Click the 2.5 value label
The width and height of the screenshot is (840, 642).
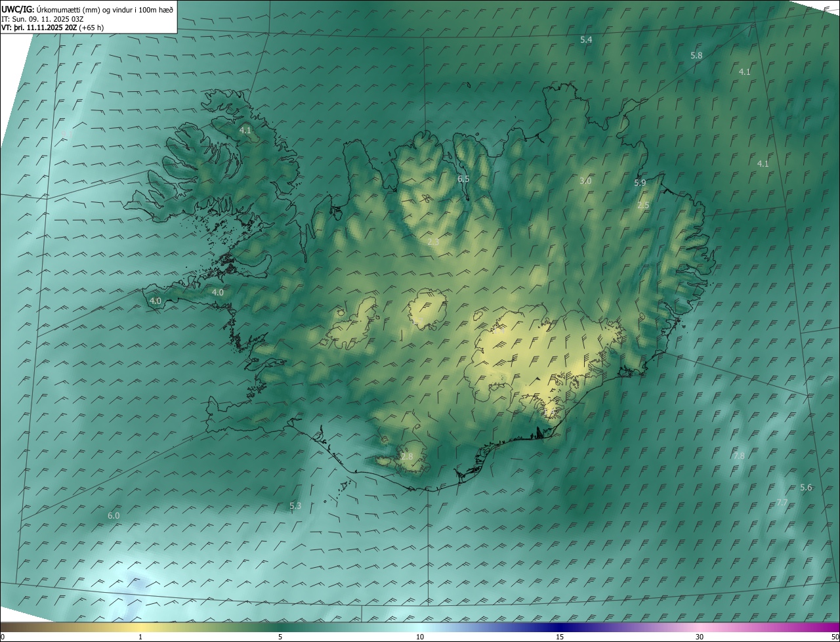[643, 205]
